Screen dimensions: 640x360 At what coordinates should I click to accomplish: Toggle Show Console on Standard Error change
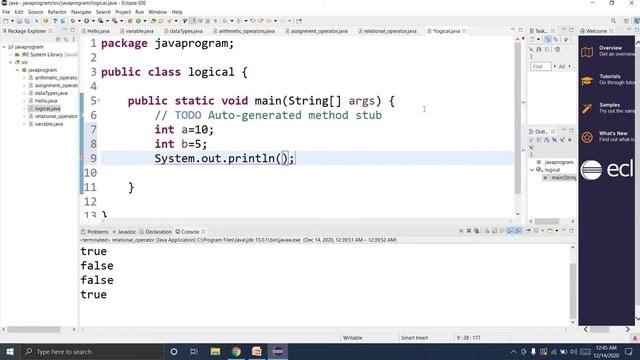518,231
